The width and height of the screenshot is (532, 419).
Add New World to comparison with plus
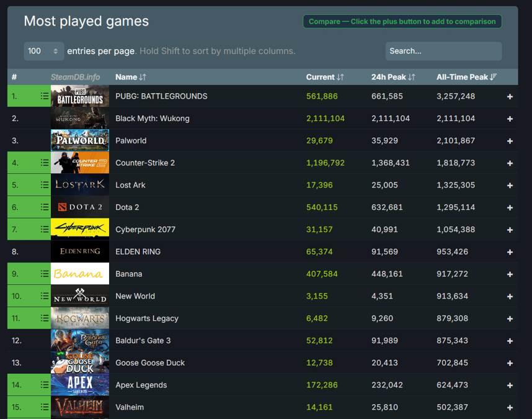[x=510, y=297]
